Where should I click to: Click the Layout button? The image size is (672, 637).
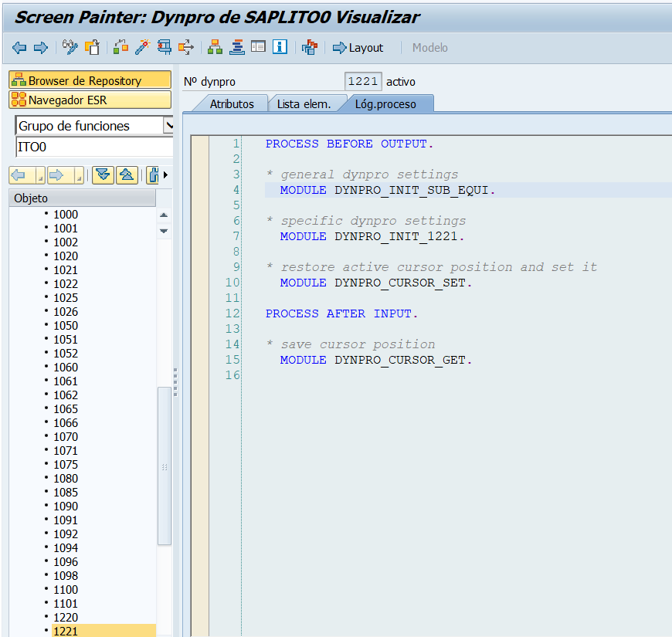click(358, 48)
